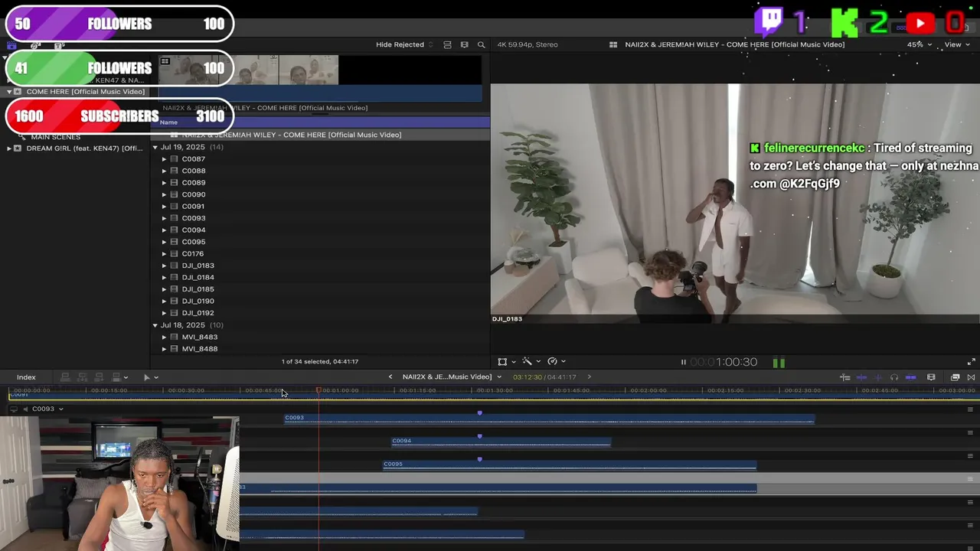Open the enhancements magic wand menu
980x551 pixels.
coord(531,361)
